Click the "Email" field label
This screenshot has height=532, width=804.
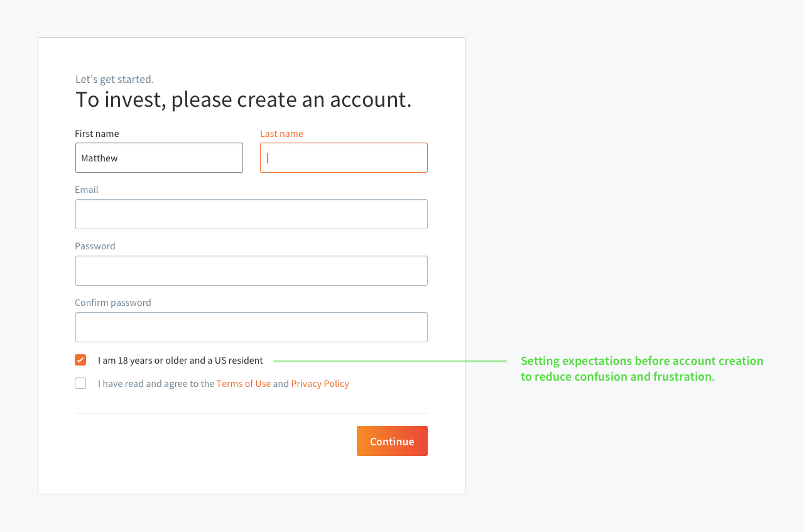[87, 190]
